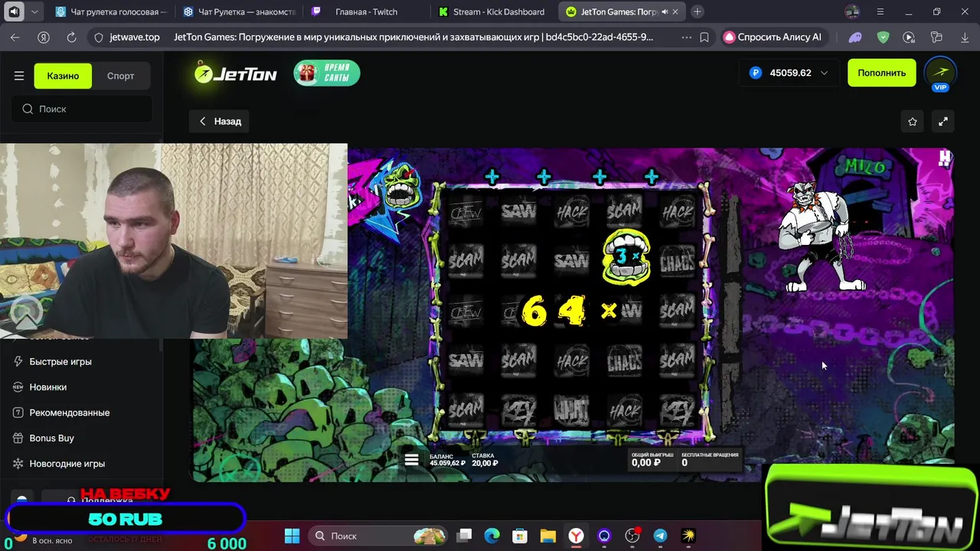
Task: Open browser tab list dropdown arrow
Action: (x=34, y=11)
